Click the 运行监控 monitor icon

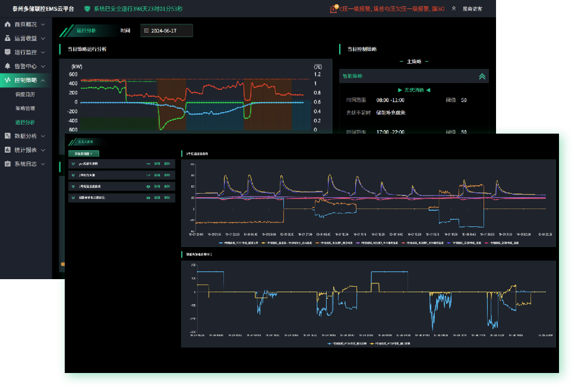pyautogui.click(x=7, y=52)
